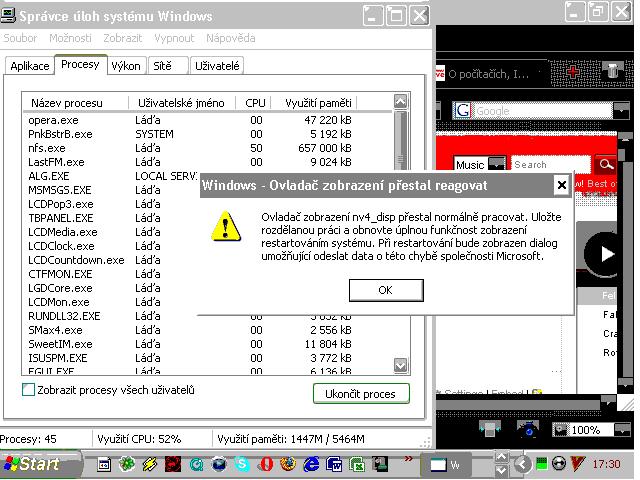The height and width of the screenshot is (480, 640).
Task: Click the 17:30 system clock
Action: pyautogui.click(x=607, y=464)
